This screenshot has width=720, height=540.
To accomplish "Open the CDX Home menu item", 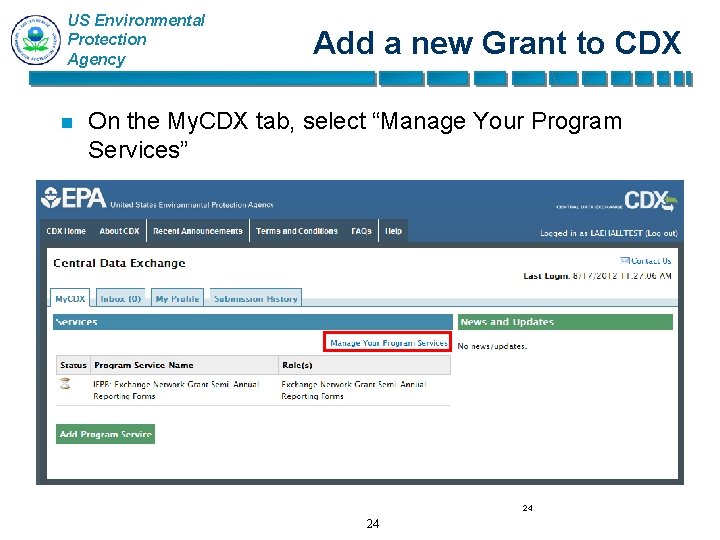I will click(66, 231).
